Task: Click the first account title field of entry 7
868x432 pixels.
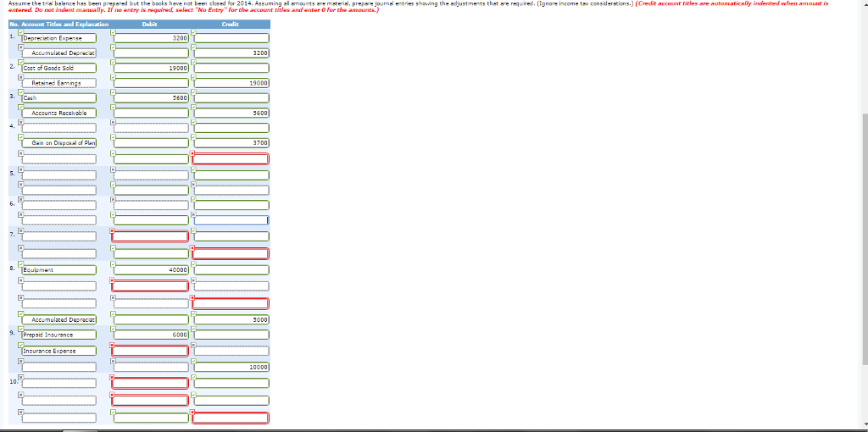Action: [59, 236]
